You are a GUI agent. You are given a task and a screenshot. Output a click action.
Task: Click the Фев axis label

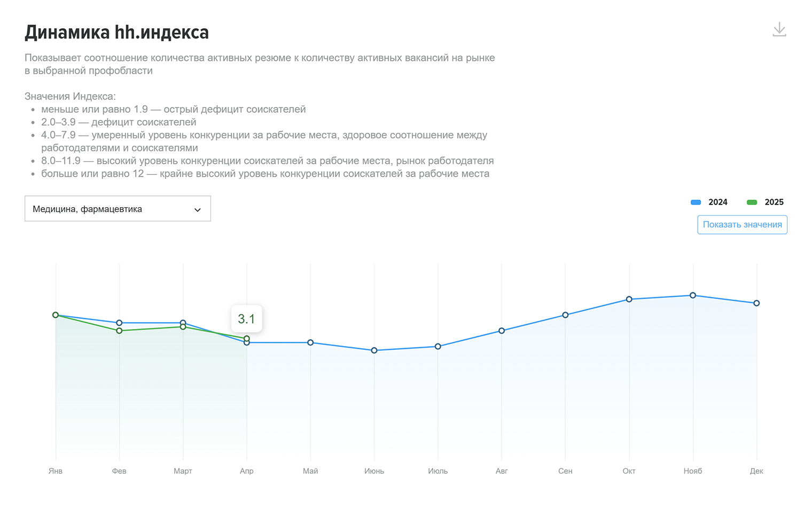coord(119,471)
